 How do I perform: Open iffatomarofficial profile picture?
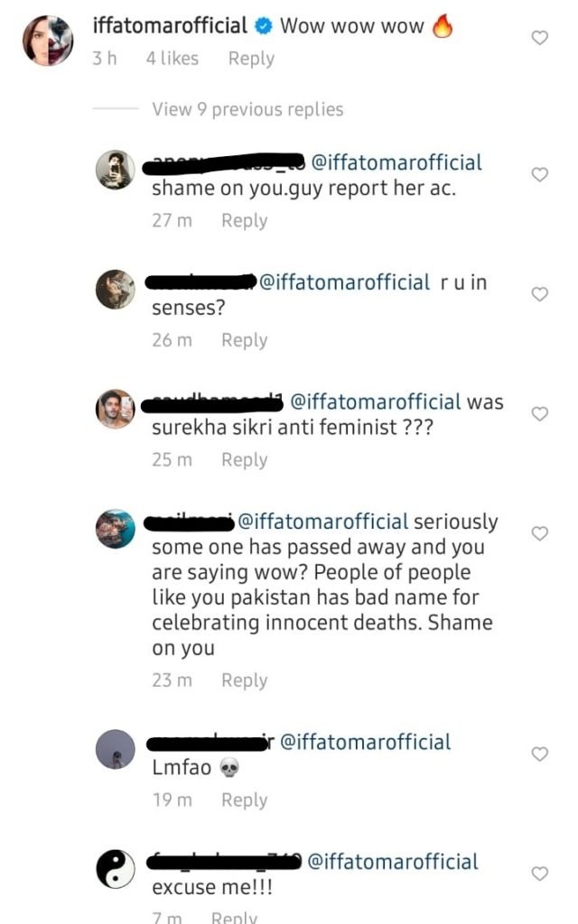click(x=48, y=41)
